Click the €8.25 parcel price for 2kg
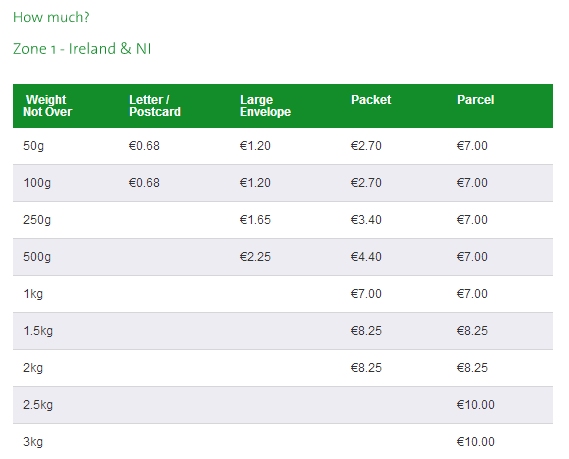 point(472,368)
